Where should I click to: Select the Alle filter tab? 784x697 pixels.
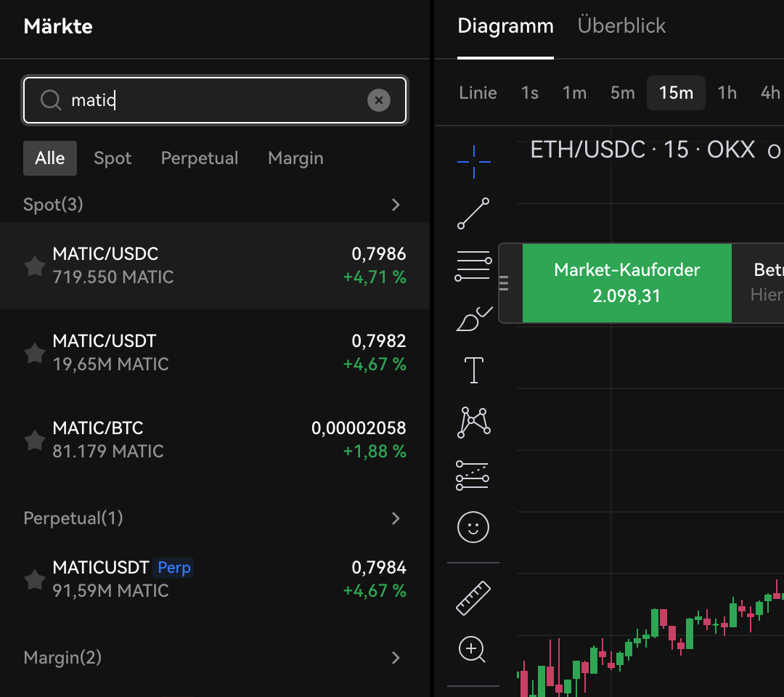tap(50, 158)
